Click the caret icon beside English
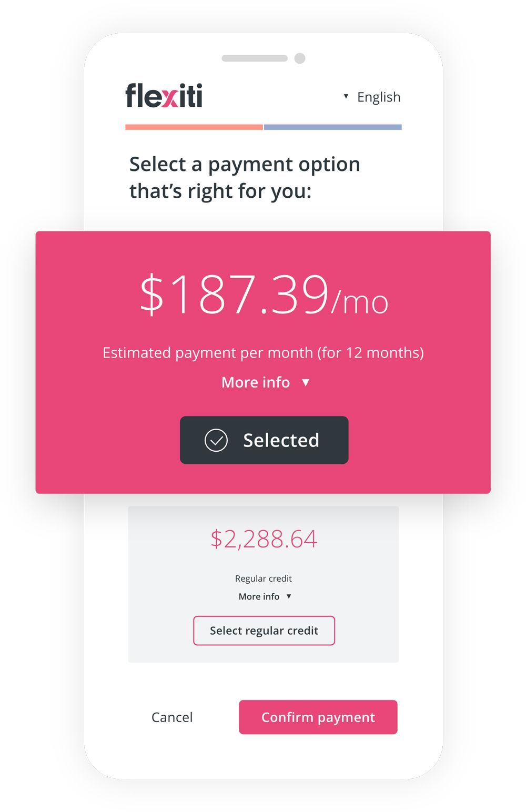The image size is (526, 812). point(346,96)
